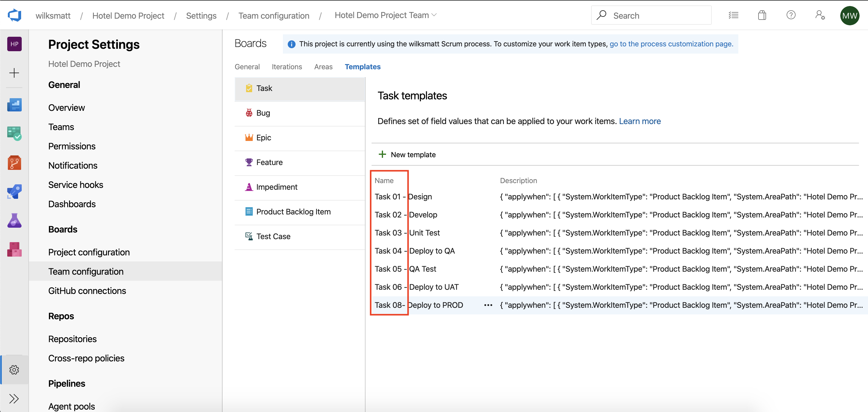The height and width of the screenshot is (412, 868).
Task: Open the Marketplace shopping bag icon
Action: [762, 15]
